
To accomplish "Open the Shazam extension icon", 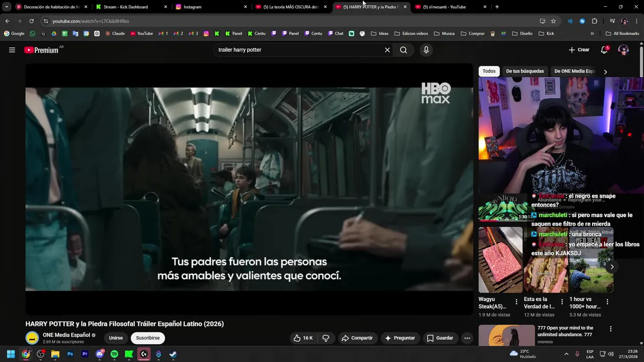I will [x=582, y=21].
